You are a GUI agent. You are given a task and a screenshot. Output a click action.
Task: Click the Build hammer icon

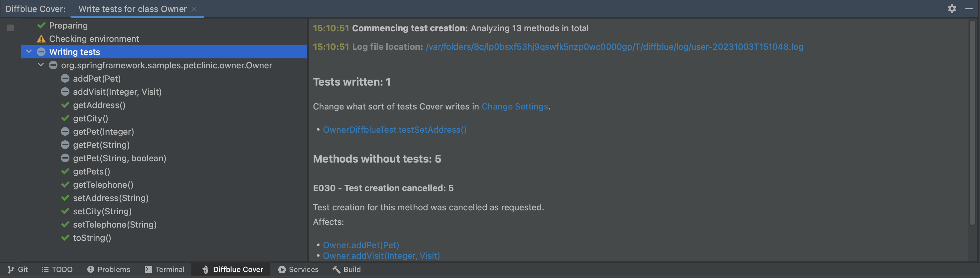336,269
